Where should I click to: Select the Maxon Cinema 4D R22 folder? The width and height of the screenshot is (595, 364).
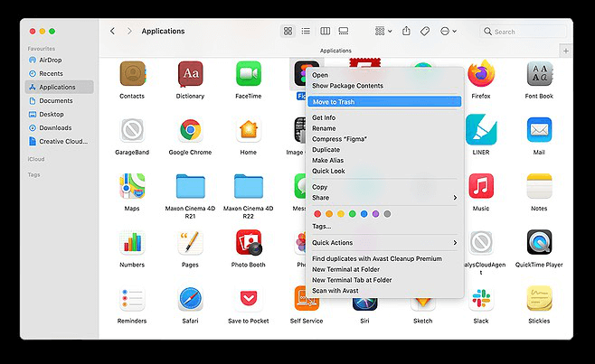pyautogui.click(x=248, y=186)
